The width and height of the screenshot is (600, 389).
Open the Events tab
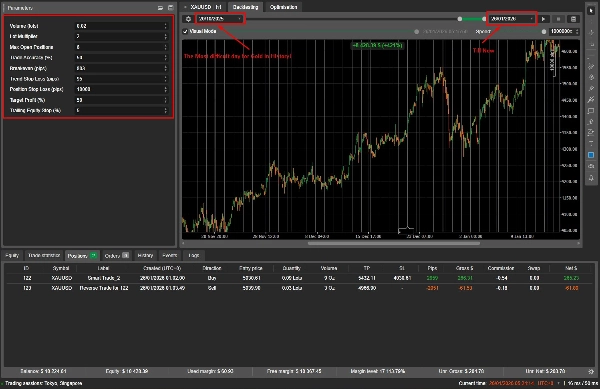[x=170, y=255]
